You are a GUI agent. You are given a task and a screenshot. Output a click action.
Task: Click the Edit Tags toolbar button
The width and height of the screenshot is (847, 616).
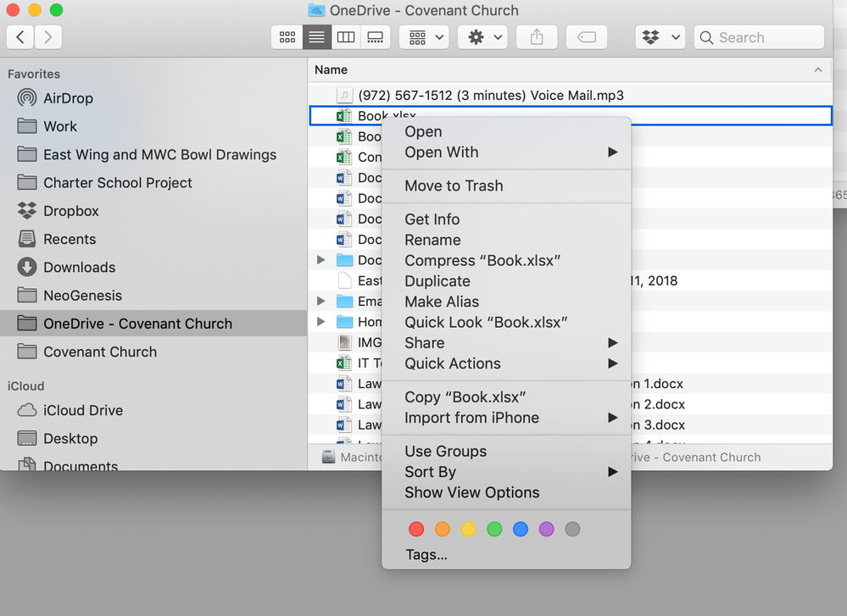(587, 37)
